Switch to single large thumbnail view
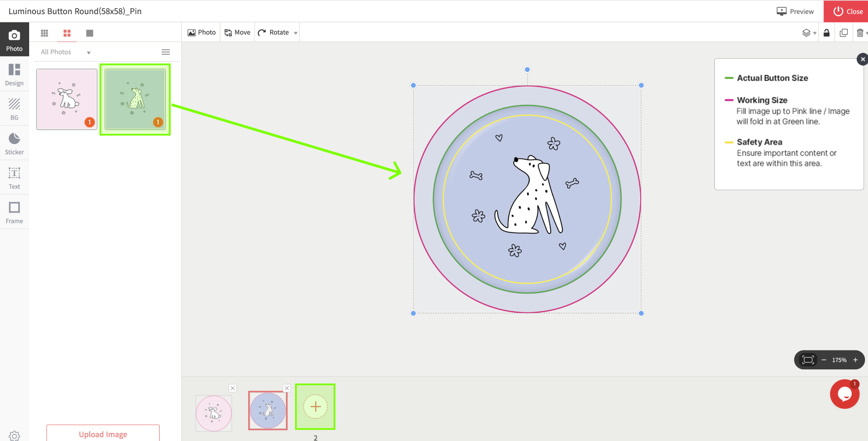Image resolution: width=868 pixels, height=441 pixels. pyautogui.click(x=90, y=33)
